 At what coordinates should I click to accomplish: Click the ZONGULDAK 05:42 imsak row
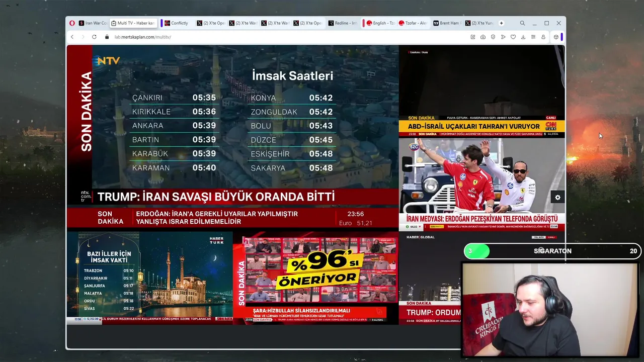coord(292,112)
